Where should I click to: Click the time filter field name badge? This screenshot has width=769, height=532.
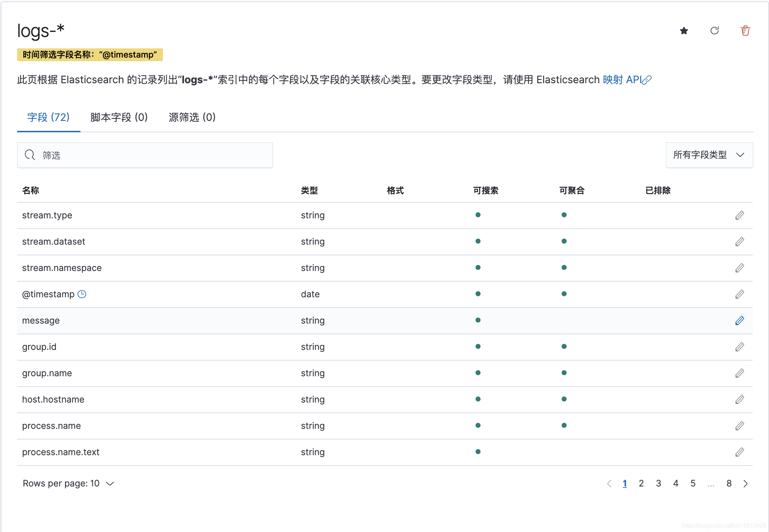90,55
